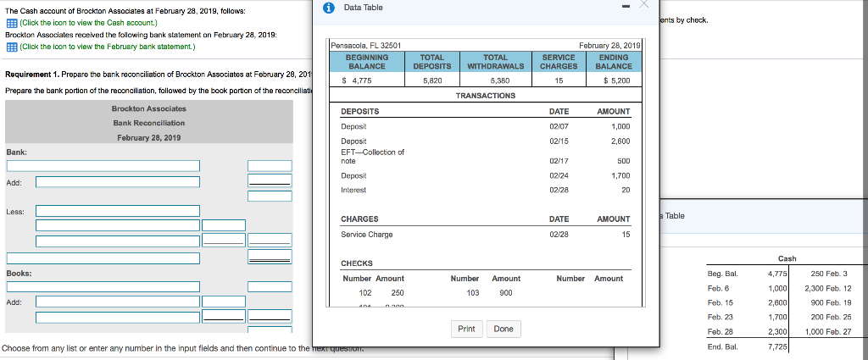Select description field beside Books section Add:
The width and height of the screenshot is (868, 360).
(118, 302)
